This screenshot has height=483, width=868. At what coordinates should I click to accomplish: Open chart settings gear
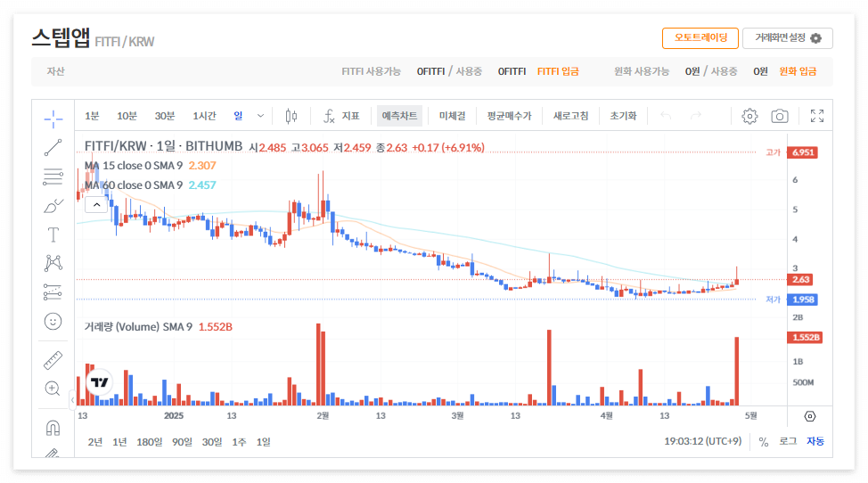[x=749, y=116]
